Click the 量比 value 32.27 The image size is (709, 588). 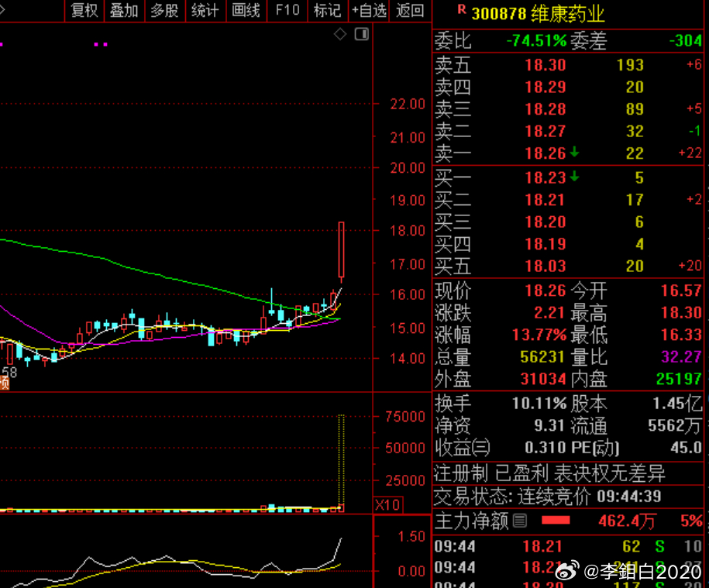[x=681, y=357]
